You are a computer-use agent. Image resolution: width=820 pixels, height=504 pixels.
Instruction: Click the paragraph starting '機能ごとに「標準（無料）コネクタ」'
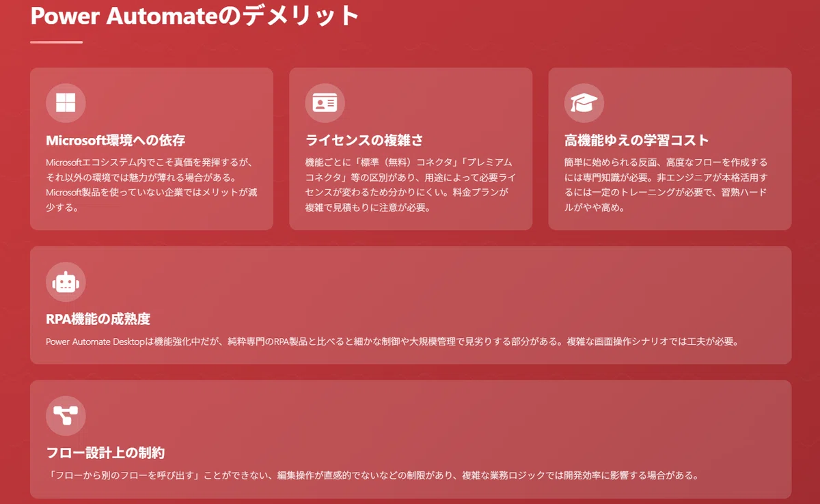click(411, 184)
